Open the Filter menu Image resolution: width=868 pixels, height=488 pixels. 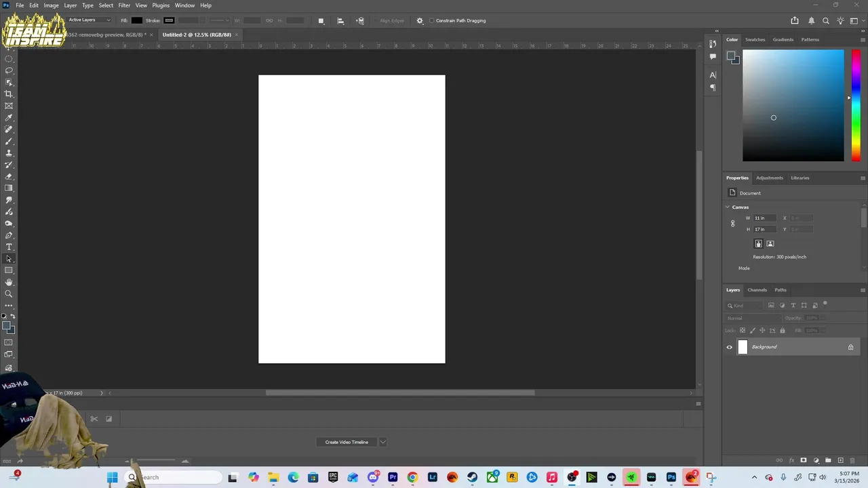click(124, 5)
